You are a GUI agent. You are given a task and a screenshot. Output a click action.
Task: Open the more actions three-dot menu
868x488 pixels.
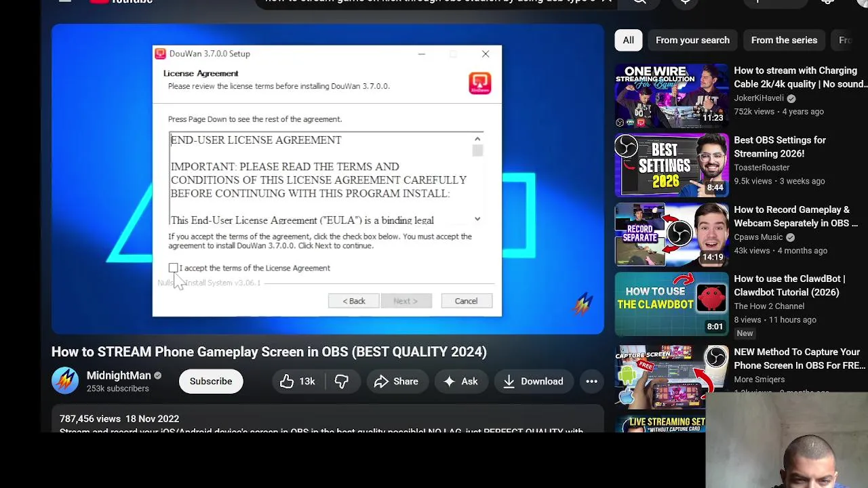(x=591, y=381)
